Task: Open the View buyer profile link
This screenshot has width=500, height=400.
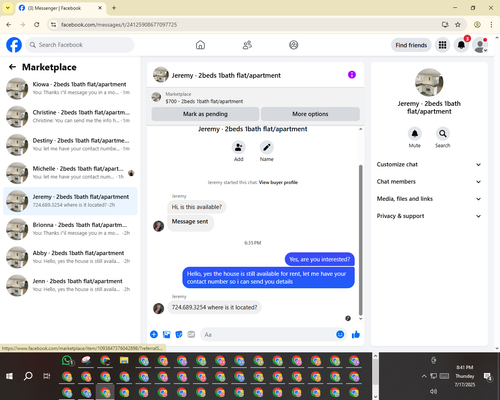Action: tap(278, 182)
